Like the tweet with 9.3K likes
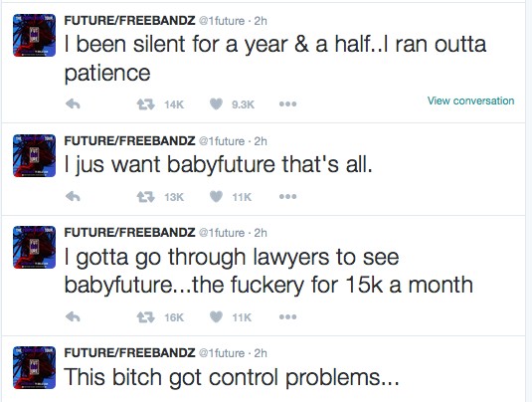 (216, 103)
